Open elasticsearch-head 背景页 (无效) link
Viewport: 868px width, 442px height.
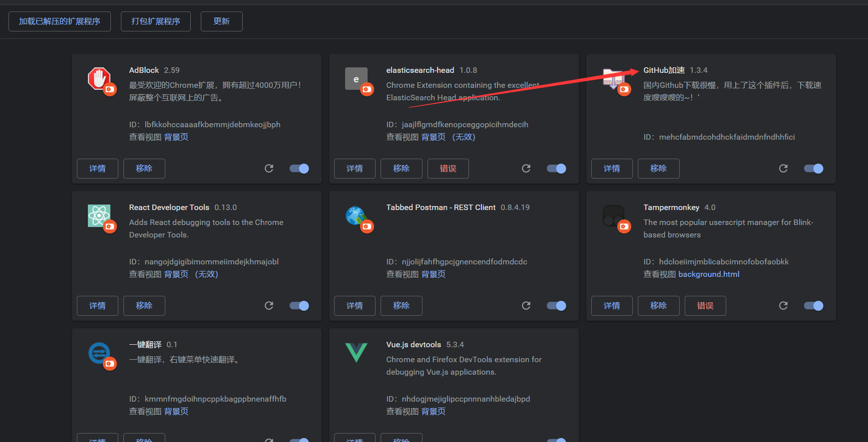[x=448, y=137]
